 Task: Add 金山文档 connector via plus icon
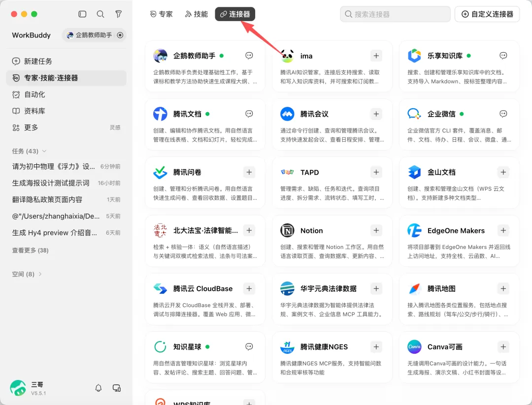click(x=503, y=172)
